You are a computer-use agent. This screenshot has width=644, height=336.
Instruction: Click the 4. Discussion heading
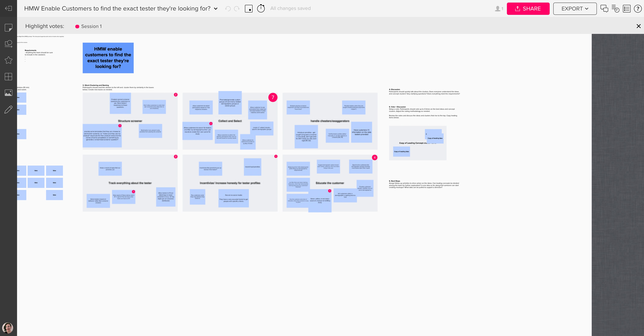click(x=394, y=89)
